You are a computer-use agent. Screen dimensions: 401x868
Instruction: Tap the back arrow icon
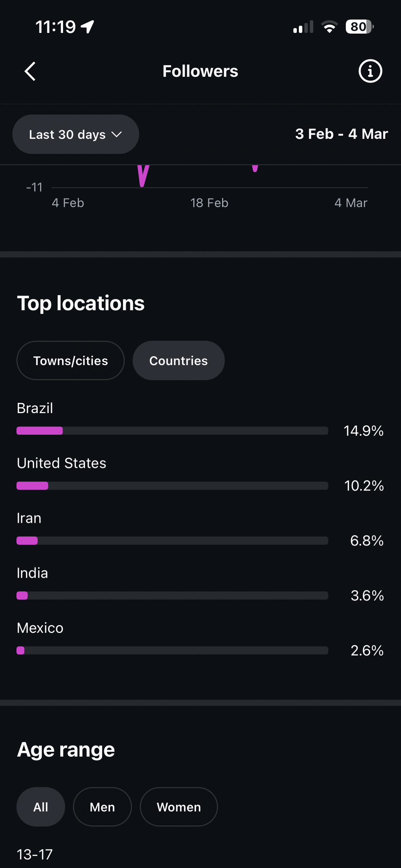click(30, 71)
